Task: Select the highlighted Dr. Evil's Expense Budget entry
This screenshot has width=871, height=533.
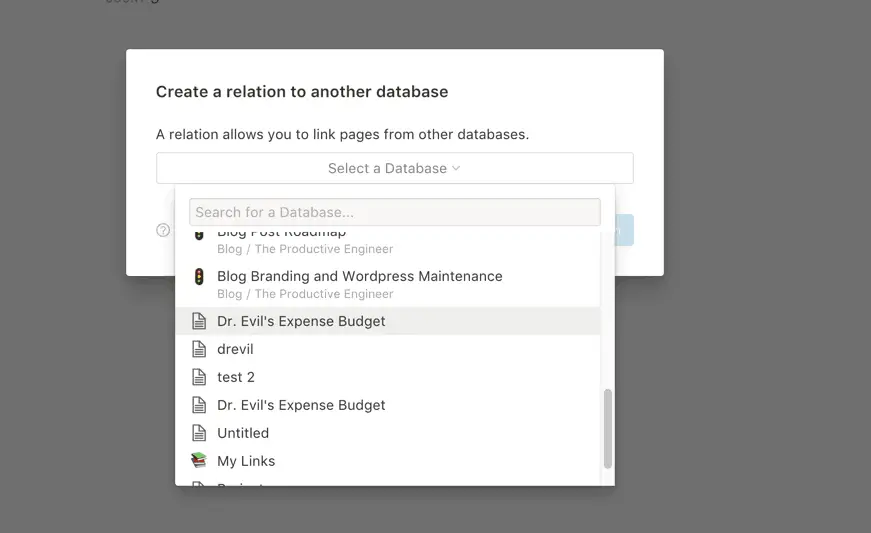Action: point(388,321)
